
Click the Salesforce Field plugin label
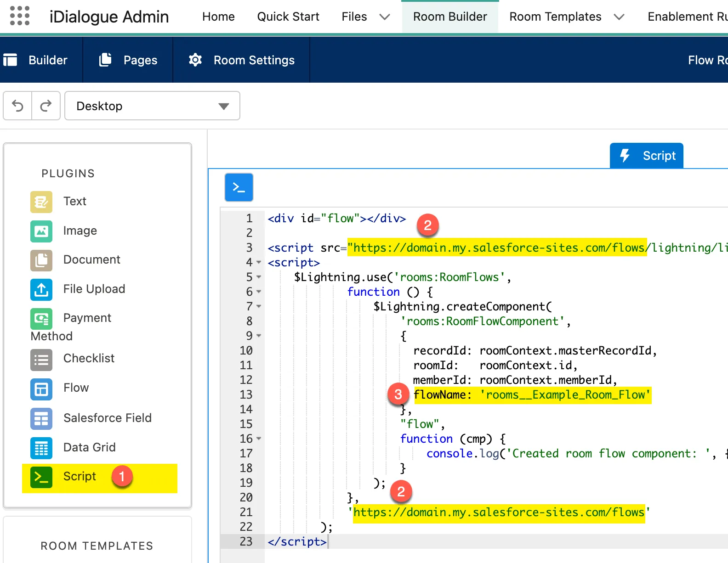pos(108,418)
